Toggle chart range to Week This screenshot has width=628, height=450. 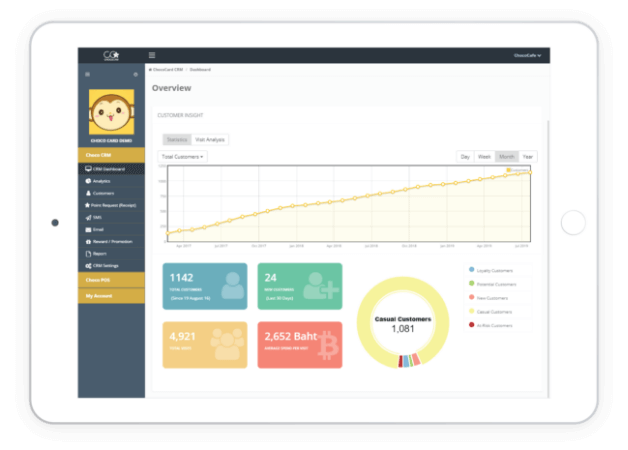[484, 157]
